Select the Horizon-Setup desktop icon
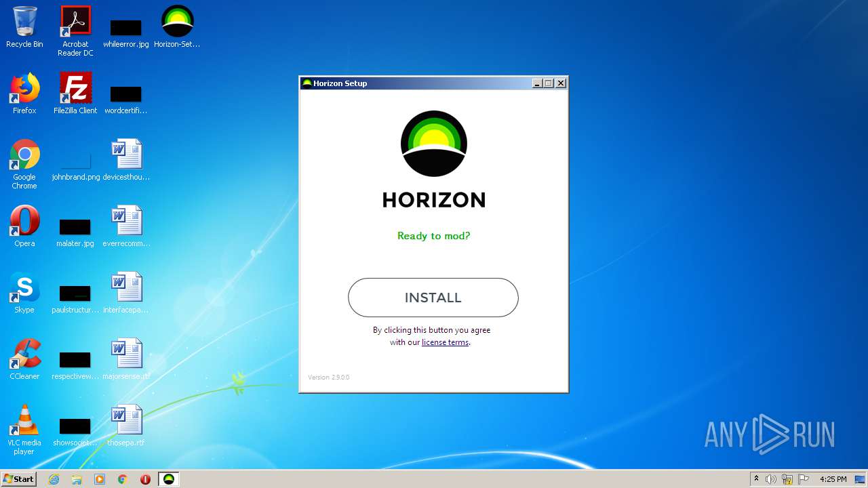868x488 pixels. pos(177,27)
